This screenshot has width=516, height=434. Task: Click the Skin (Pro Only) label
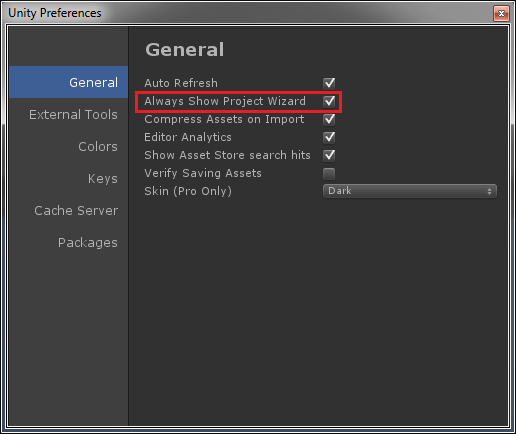pos(188,191)
